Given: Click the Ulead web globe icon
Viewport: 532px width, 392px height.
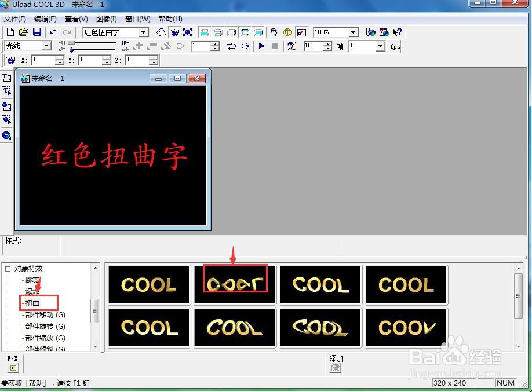Looking at the screenshot, I should (370, 32).
